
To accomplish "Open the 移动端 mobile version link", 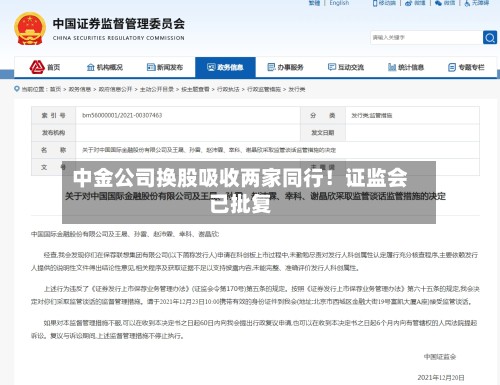I will coord(384,3).
